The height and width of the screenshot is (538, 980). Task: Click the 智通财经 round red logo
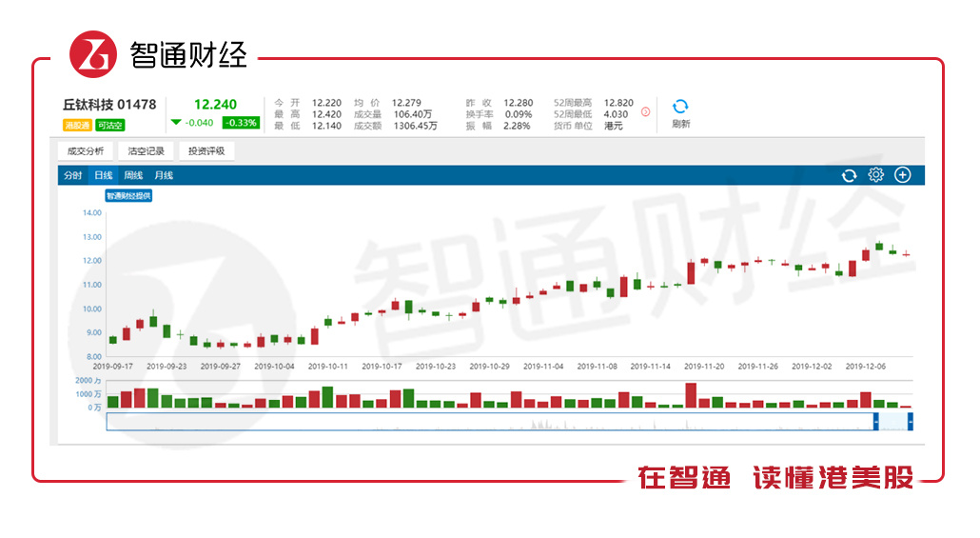click(x=93, y=54)
